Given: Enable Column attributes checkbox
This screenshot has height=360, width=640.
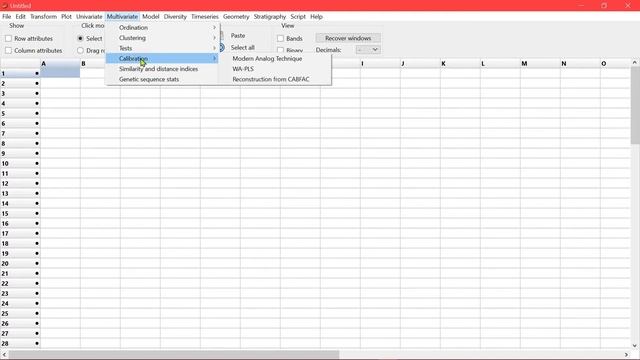Looking at the screenshot, I should coord(9,51).
